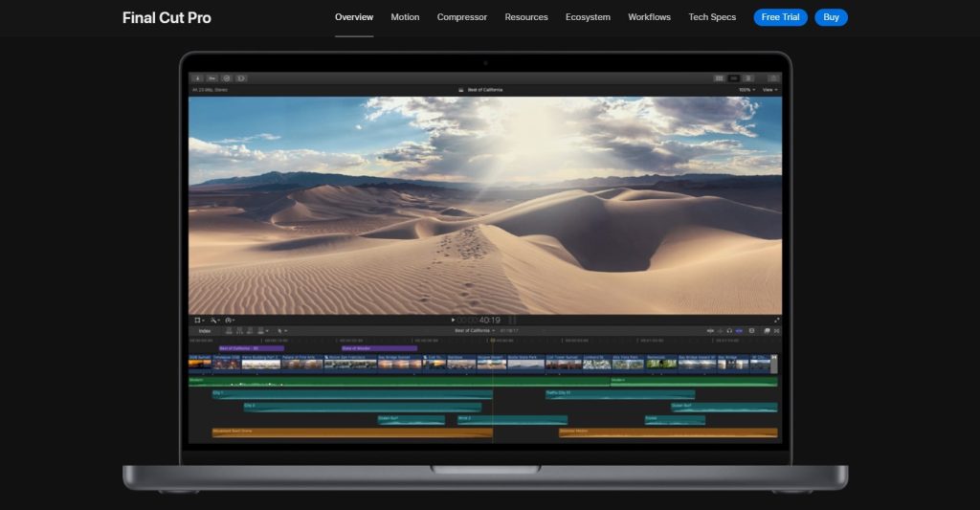Click the share export icon at top-right
Viewport: 980px width, 510px height.
[773, 78]
